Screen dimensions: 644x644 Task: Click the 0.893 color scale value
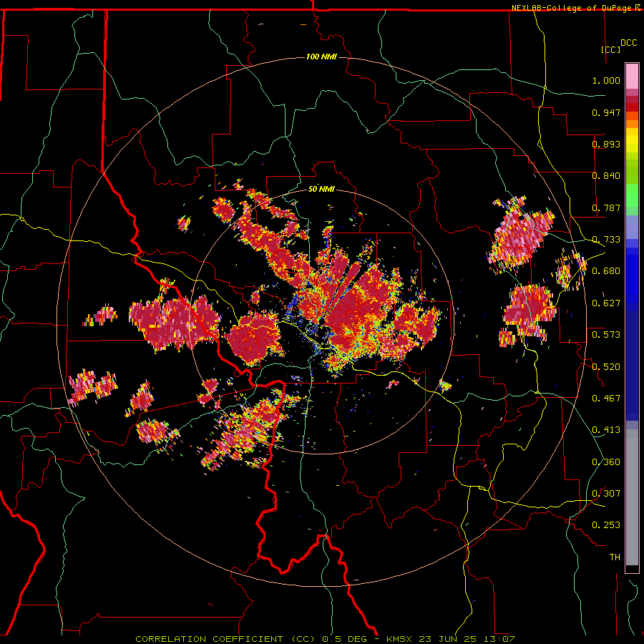click(606, 144)
